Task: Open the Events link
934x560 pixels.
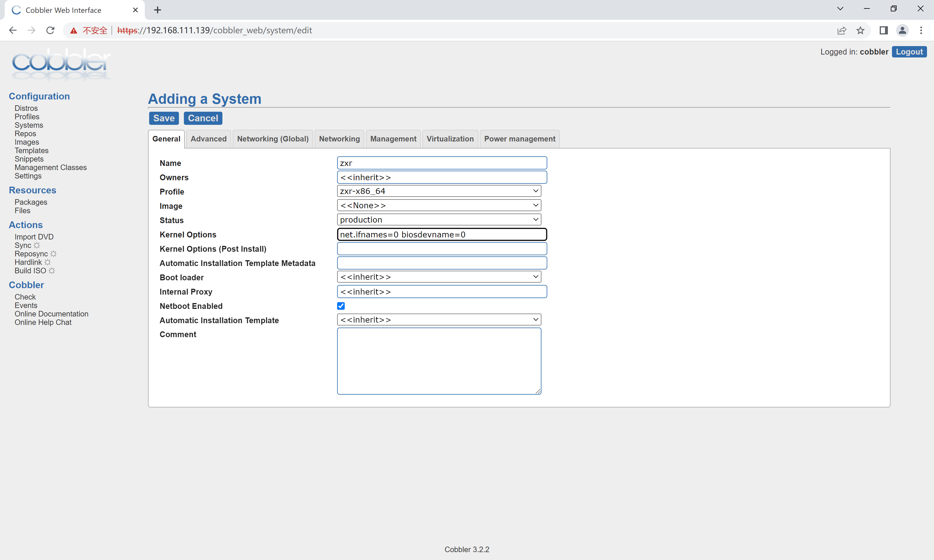Action: tap(26, 306)
